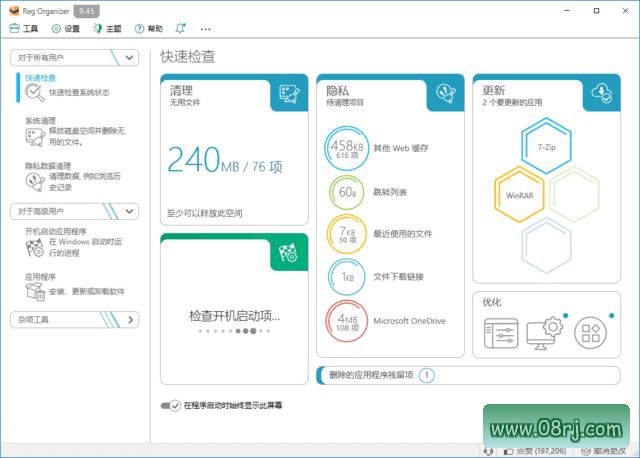Open the 删除的应用程序残留项 bar

468,375
